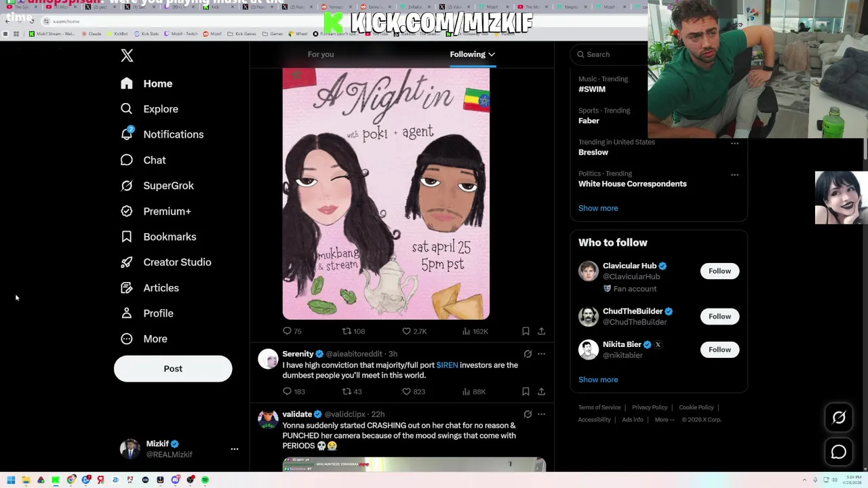Like Serenity's post
The image size is (868, 488).
click(414, 392)
